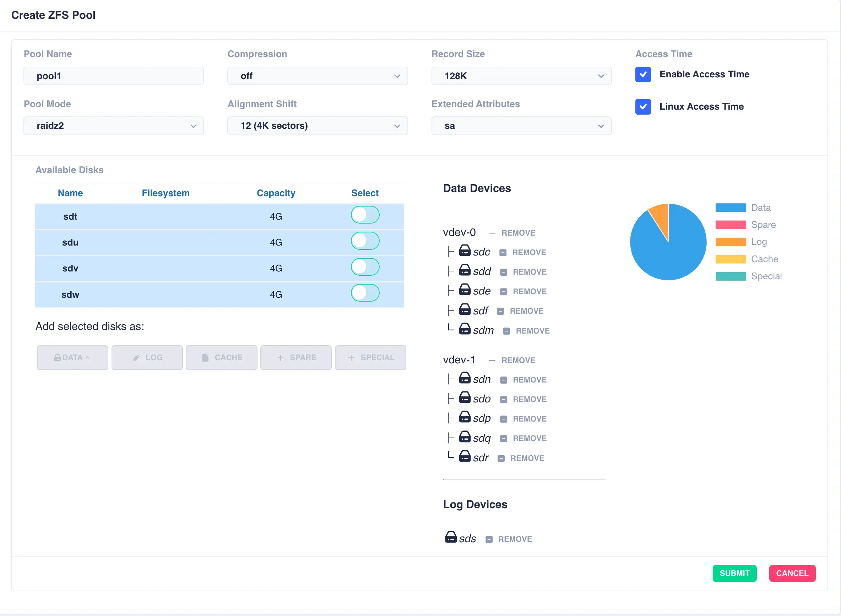Click the dash icon beside vdev-0
Screen dimensions: 841x616
tap(492, 233)
